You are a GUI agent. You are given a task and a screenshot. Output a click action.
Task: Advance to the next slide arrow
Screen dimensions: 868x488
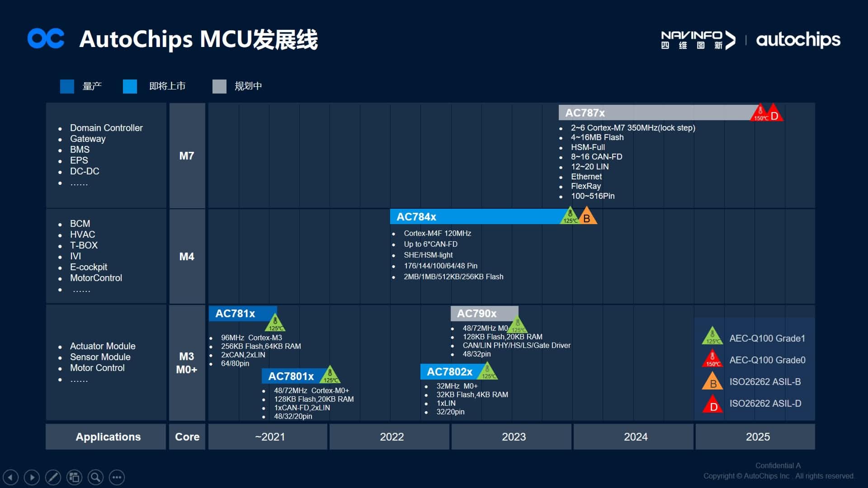click(32, 477)
